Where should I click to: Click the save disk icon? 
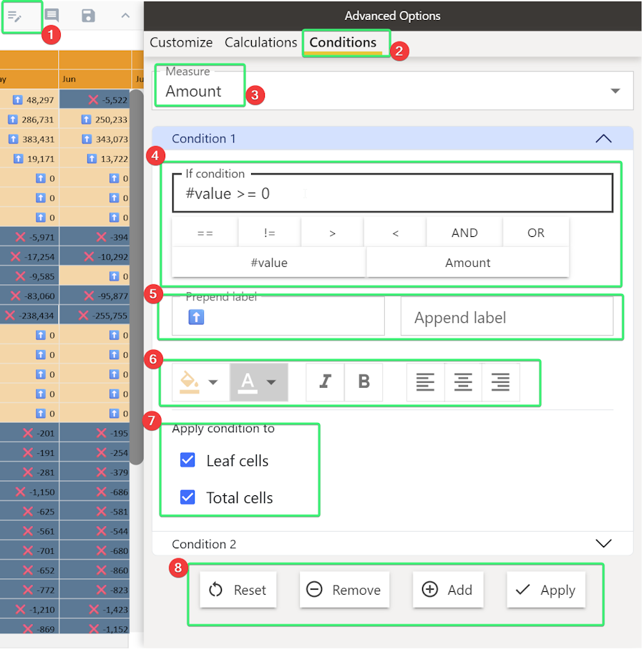[x=88, y=16]
